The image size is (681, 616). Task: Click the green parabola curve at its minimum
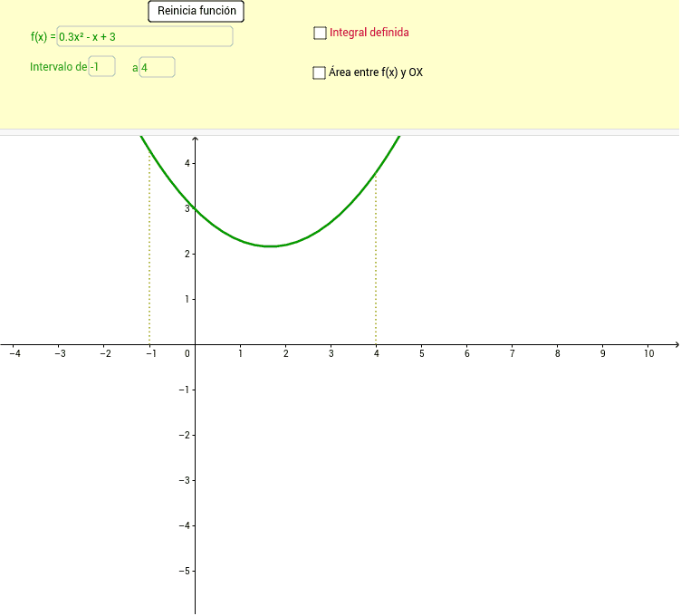click(271, 246)
